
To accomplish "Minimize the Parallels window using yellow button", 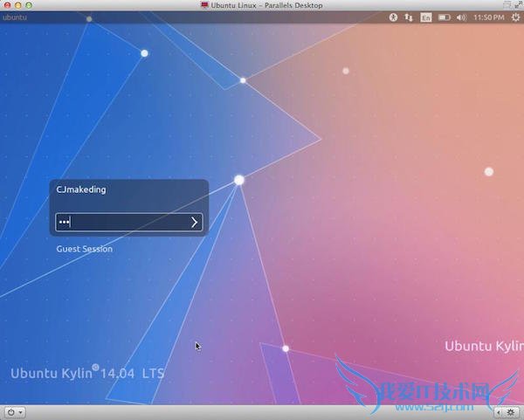I will pyautogui.click(x=18, y=5).
